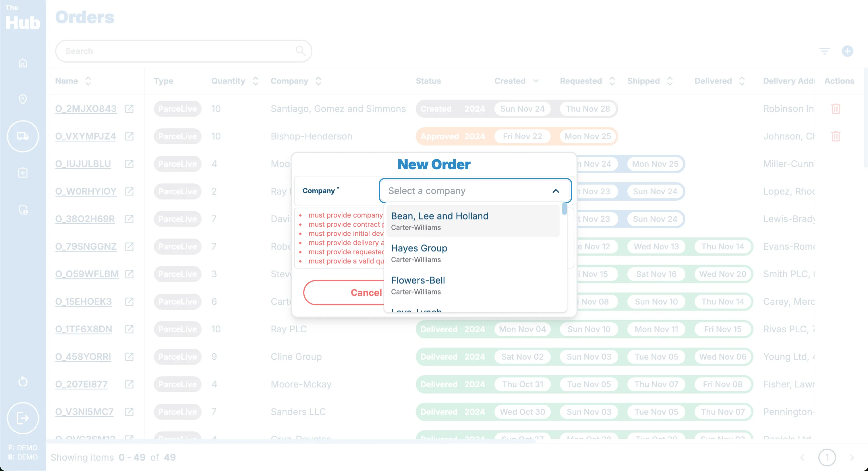Viewport: 868px width, 471px height.
Task: Delete order O_2MJXO843 with trash icon
Action: click(x=836, y=109)
